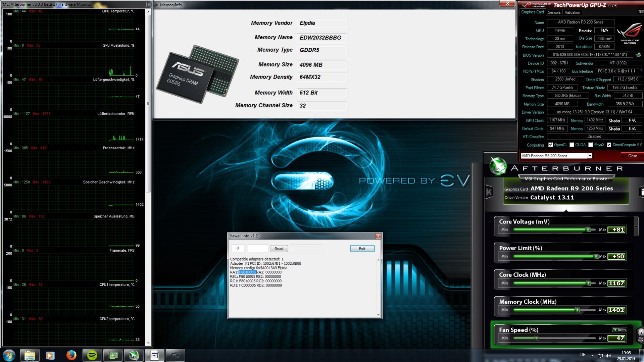Click the adapter index field showing 0
Viewport: 644px width, 362px height.
238,249
